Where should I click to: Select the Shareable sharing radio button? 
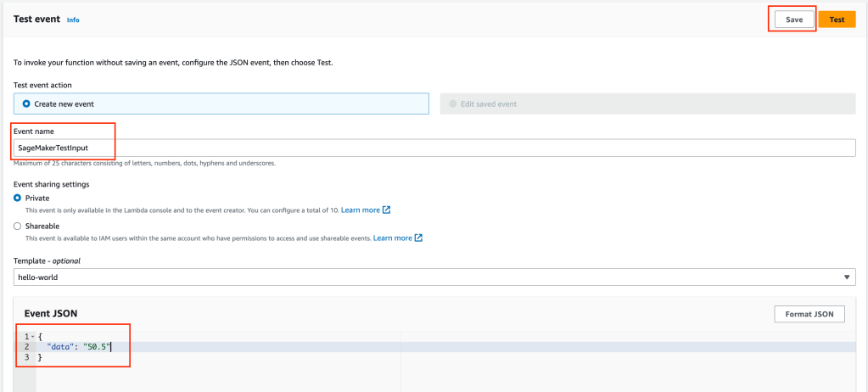[18, 227]
